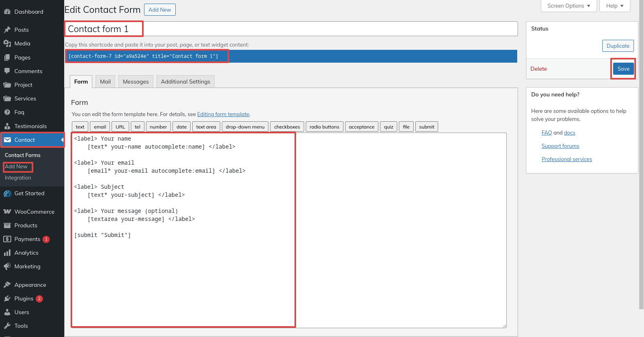Viewport: 644px width, 337px height.
Task: Open Contact Forms submenu item
Action: (22, 155)
